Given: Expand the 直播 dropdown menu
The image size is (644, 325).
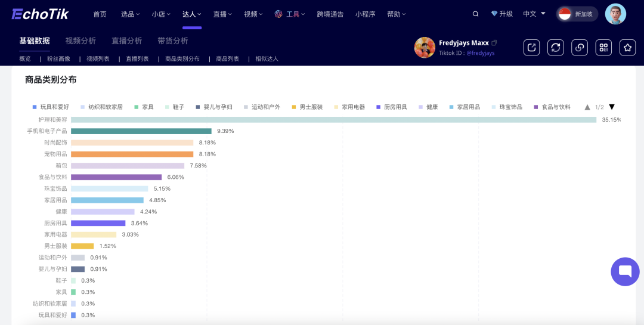Looking at the screenshot, I should 222,14.
